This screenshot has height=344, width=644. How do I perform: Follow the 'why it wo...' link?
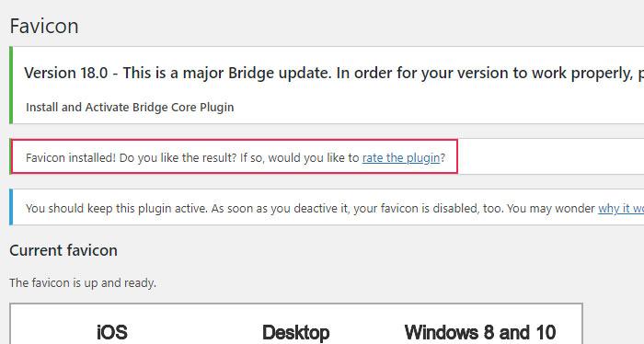click(x=621, y=209)
